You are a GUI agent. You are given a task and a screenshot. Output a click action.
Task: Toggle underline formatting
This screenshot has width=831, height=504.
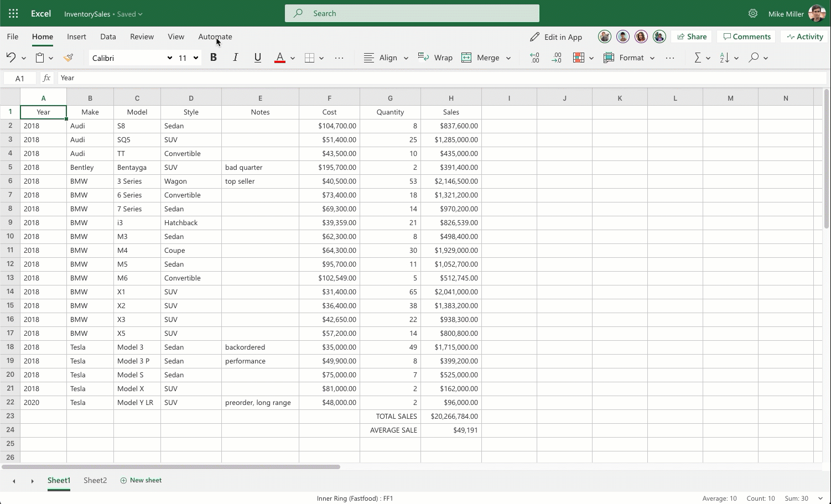(x=257, y=57)
